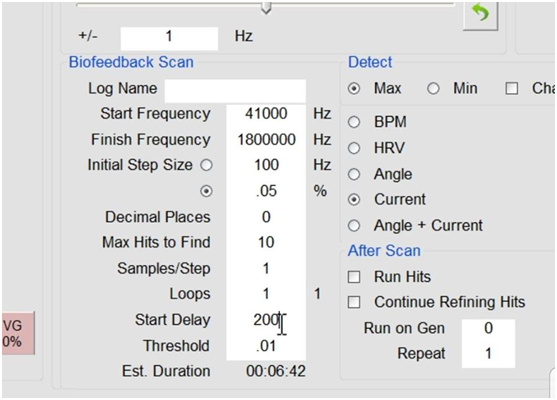The height and width of the screenshot is (400, 557).
Task: Select Hz initial step size radio
Action: coord(206,165)
